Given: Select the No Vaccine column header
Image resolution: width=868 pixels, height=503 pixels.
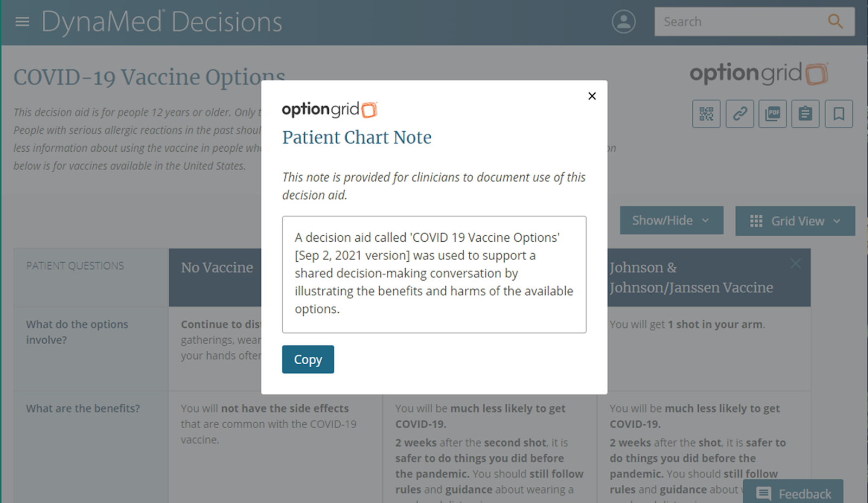Looking at the screenshot, I should pos(217,268).
